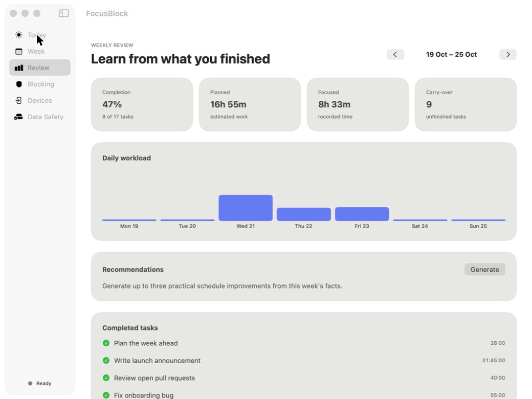Click the Learn from what you finished heading
The image size is (532, 399).
181,59
